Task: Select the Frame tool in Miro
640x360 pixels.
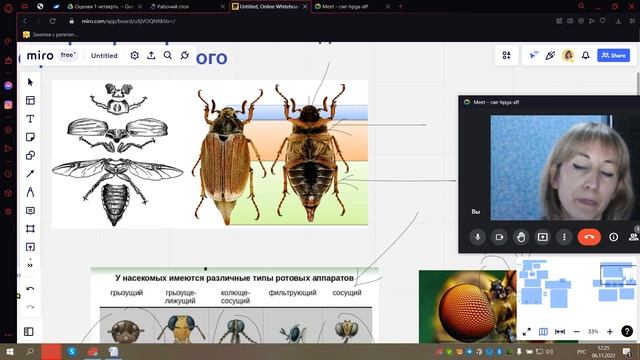Action: tap(30, 229)
